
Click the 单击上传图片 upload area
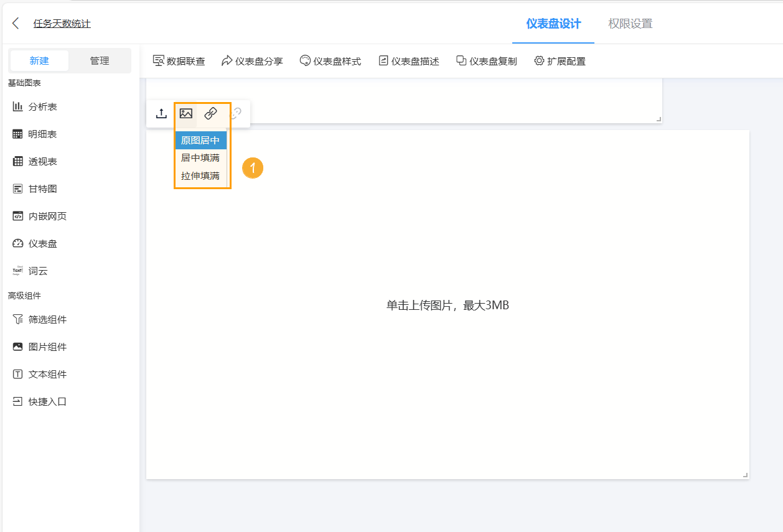[x=447, y=305]
